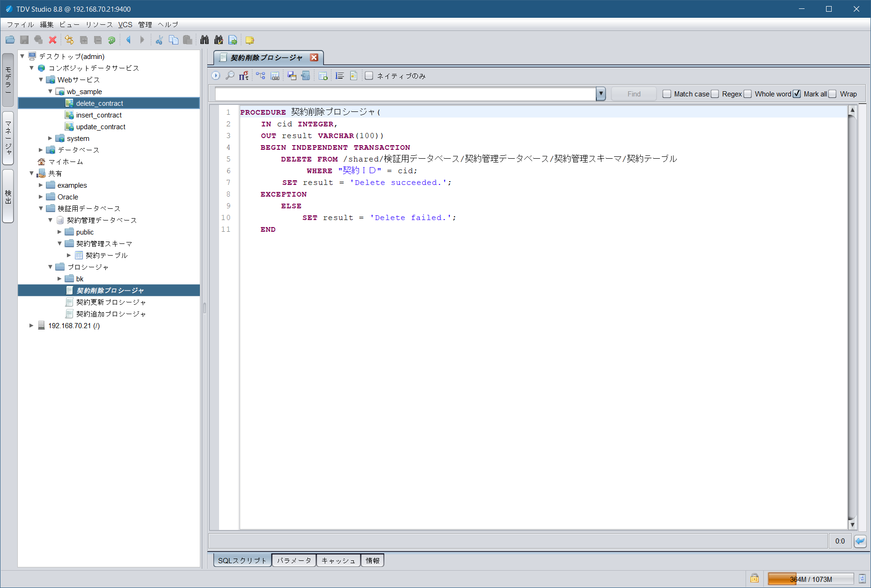Click the pi symbol editor toolbar icon
Viewport: 871px width, 588px height.
(x=244, y=76)
